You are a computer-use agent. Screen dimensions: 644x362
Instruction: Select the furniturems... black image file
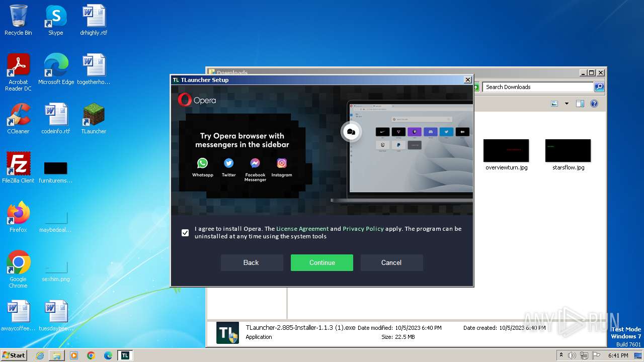pos(56,172)
